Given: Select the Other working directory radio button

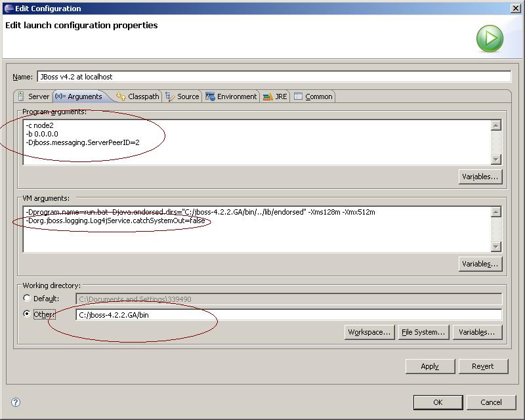Looking at the screenshot, I should click(27, 314).
